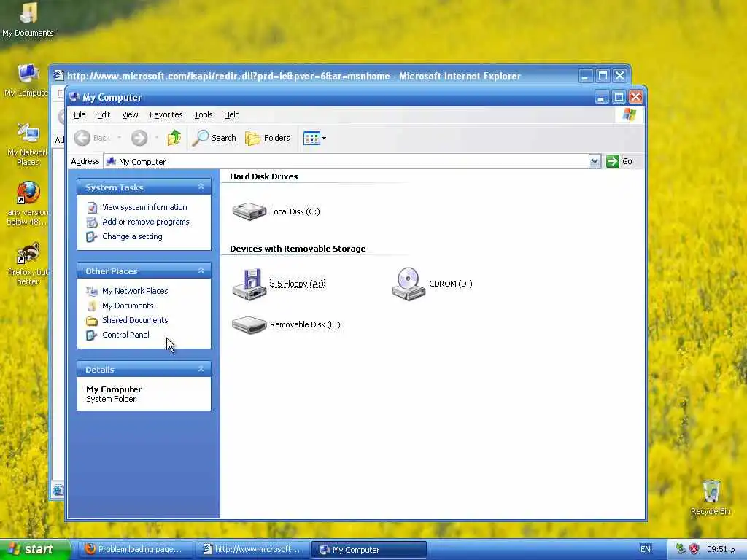
Task: Open the File menu
Action: point(80,114)
